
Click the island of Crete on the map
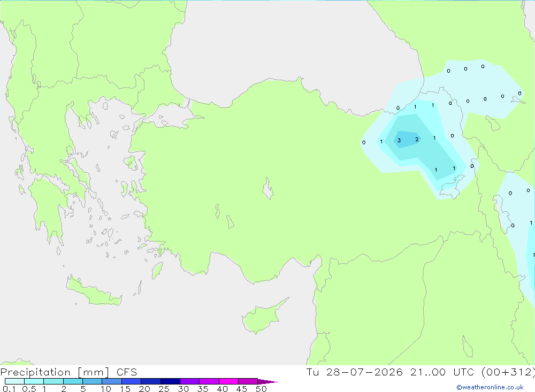tap(94, 290)
